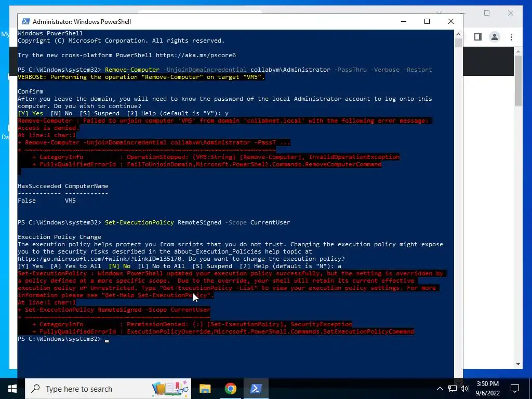This screenshot has height=399, width=532.
Task: Click the Chrome page scrollbar thumb
Action: pos(518,81)
